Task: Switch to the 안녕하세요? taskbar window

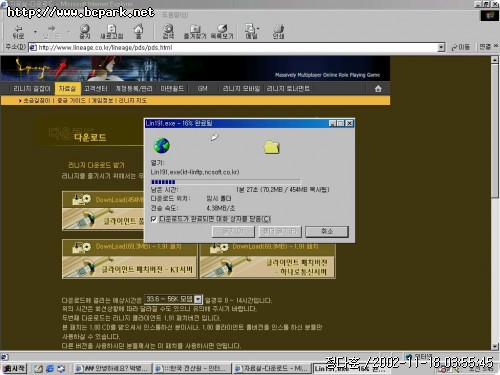Action: 113,368
